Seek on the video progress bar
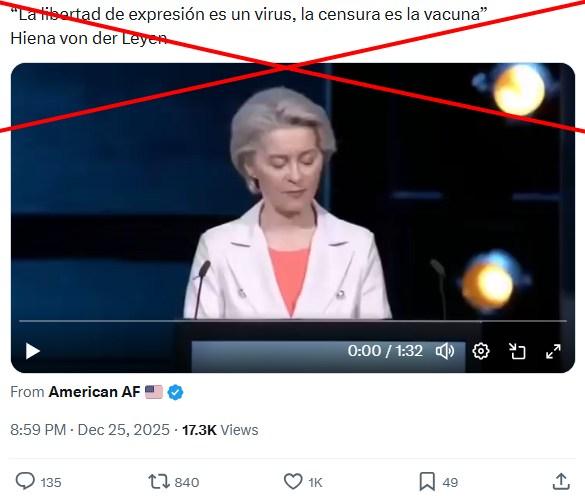This screenshot has height=496, width=585. [x=293, y=321]
